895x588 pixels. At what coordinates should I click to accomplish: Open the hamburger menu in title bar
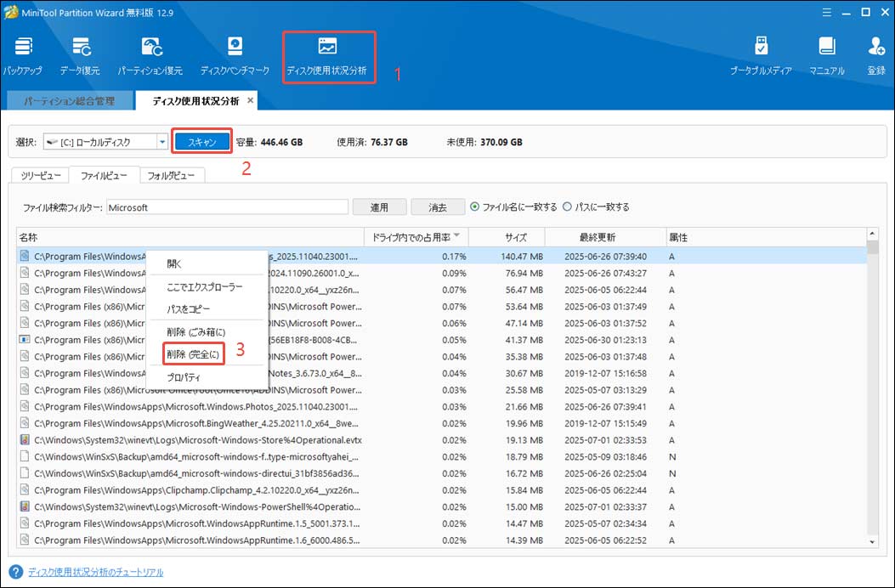tap(826, 12)
